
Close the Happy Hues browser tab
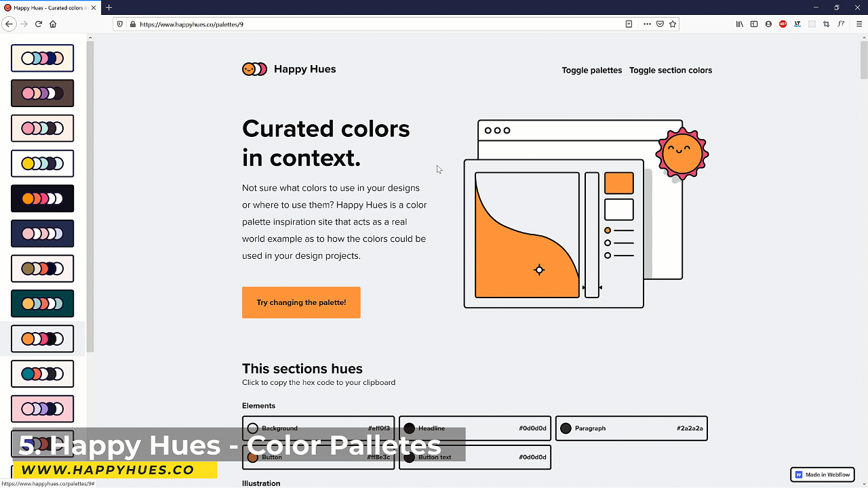(x=93, y=7)
